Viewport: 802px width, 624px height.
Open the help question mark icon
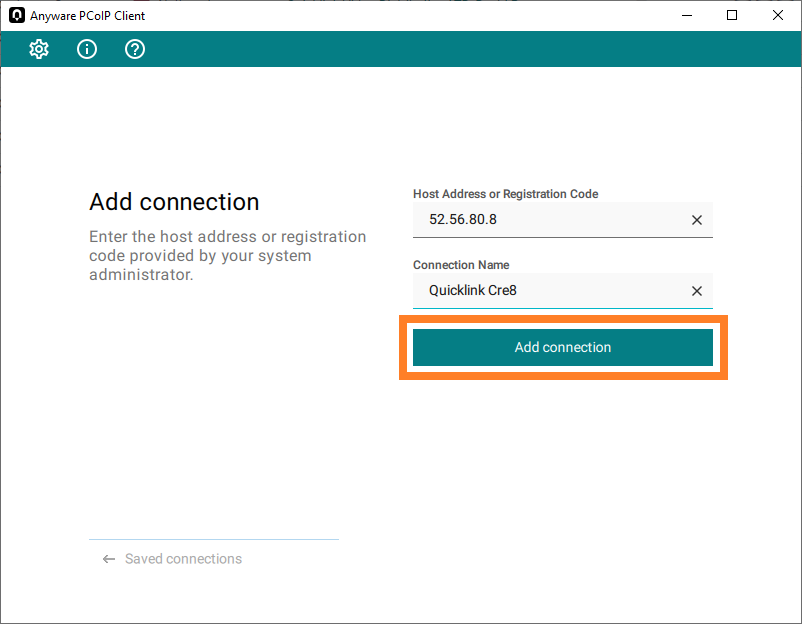click(x=135, y=49)
